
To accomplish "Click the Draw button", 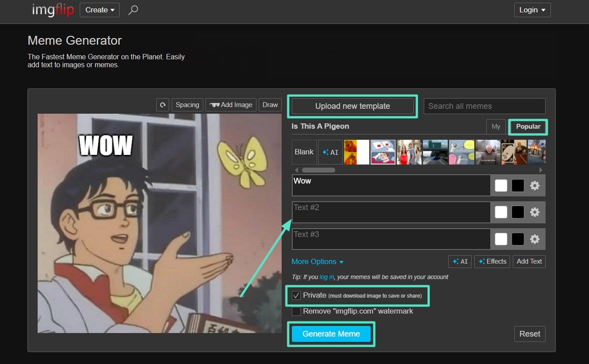I will point(270,105).
